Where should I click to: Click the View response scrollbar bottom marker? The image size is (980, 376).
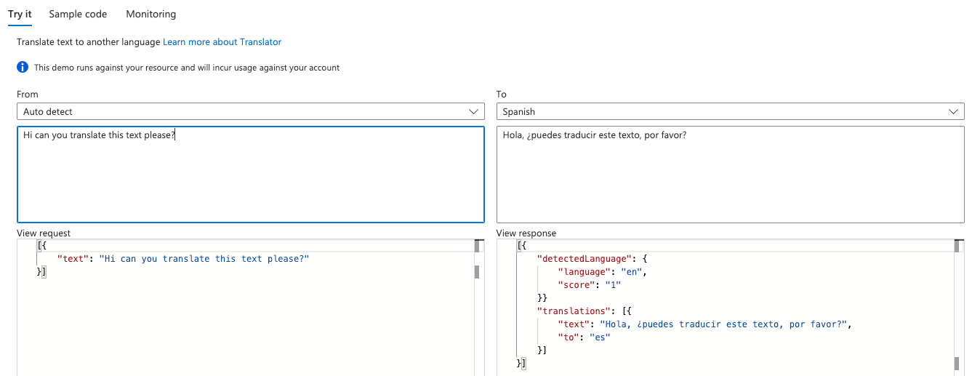957,363
